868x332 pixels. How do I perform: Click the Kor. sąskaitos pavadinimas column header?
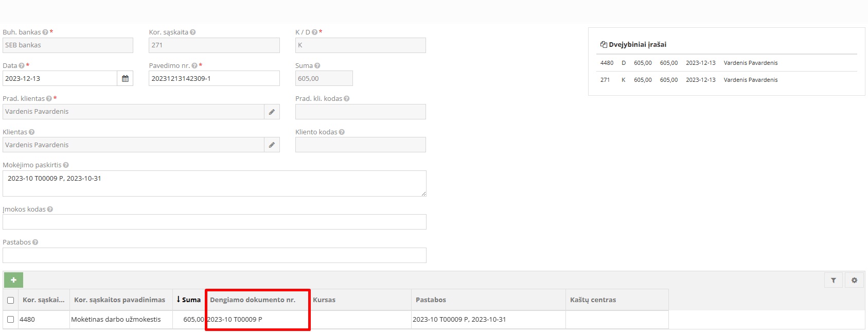pos(119,300)
